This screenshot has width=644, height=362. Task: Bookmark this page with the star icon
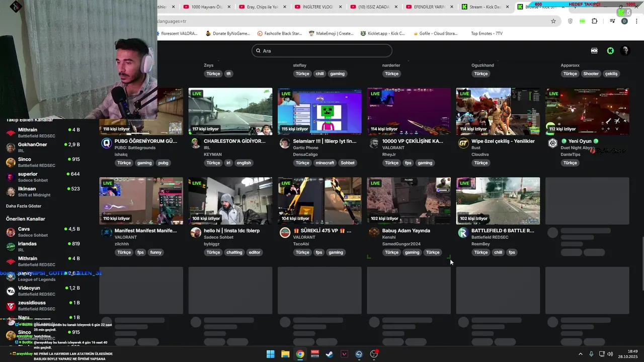click(553, 21)
